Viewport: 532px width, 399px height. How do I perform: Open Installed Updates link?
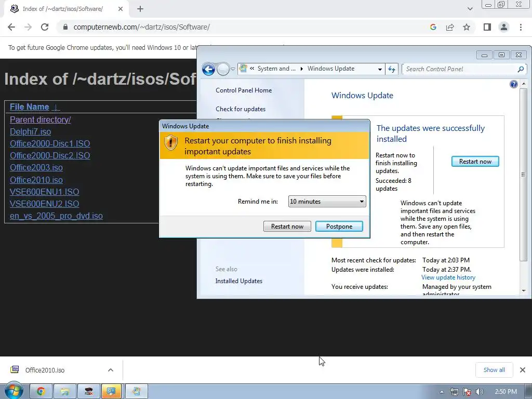239,281
